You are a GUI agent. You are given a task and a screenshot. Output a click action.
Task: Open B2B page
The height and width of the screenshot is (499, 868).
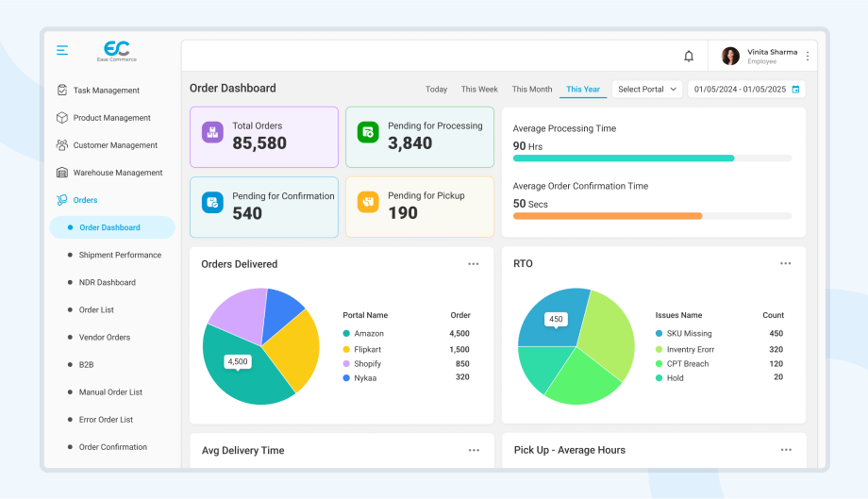pos(87,364)
